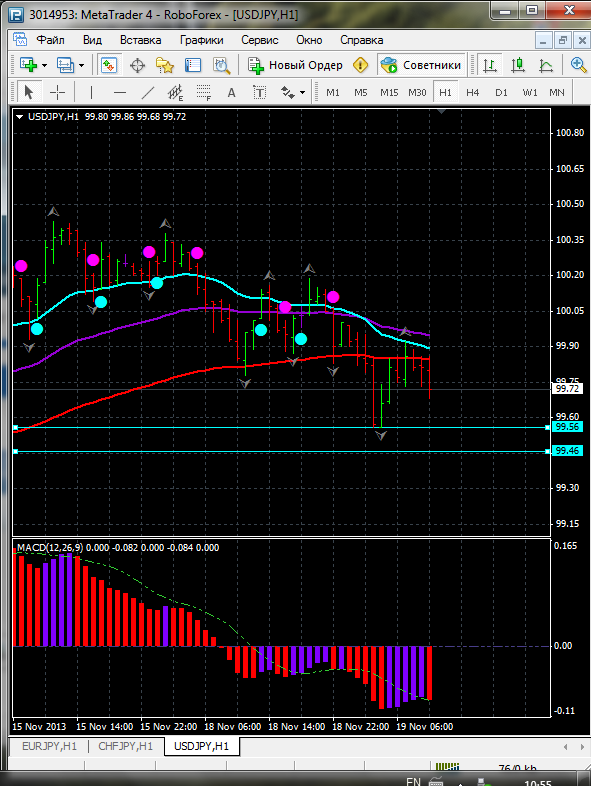The image size is (600, 786).
Task: Click tab scroll left arrow
Action: click(566, 747)
